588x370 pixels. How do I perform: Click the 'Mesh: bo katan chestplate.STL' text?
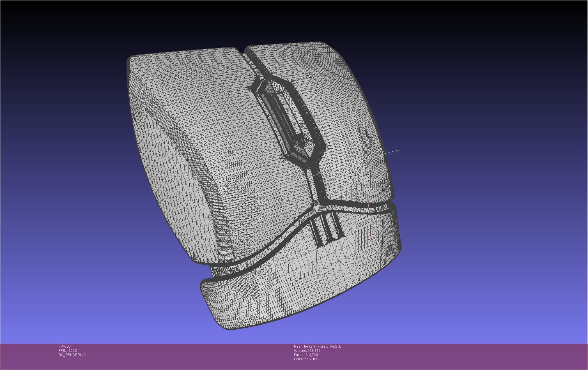(x=318, y=346)
